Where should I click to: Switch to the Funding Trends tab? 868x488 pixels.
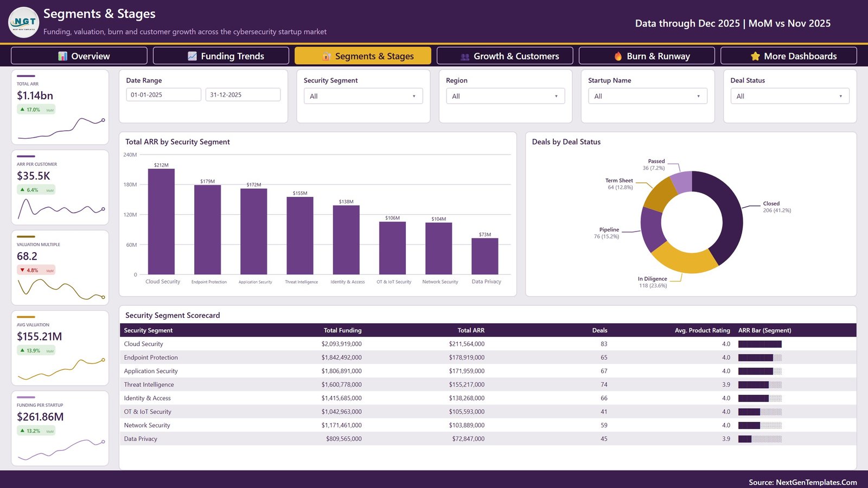(221, 56)
